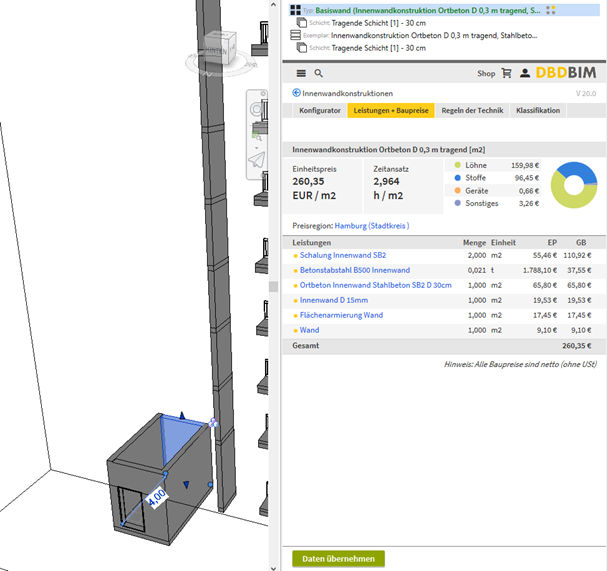Click the ViewCube in the 3D view
The image size is (608, 571).
tap(219, 46)
